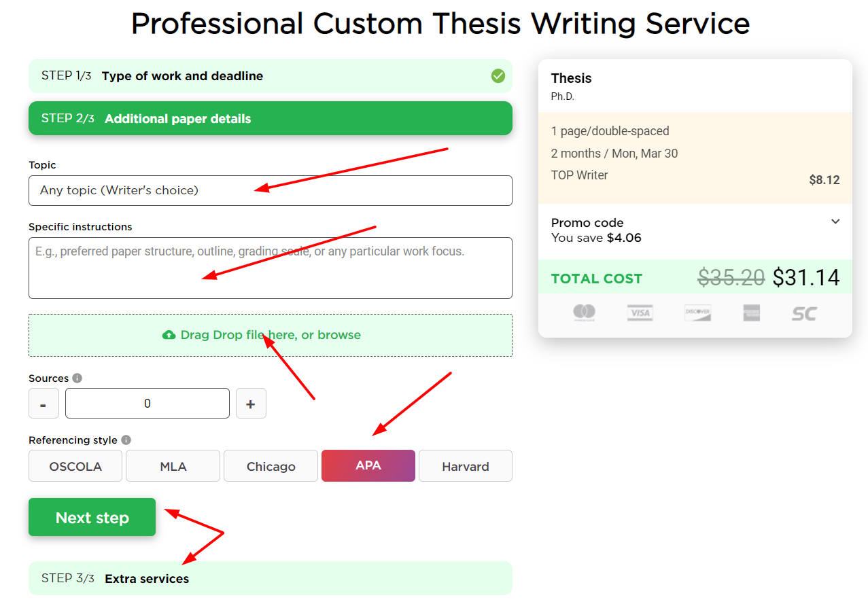
Task: Click the browse link to upload a file
Action: (x=338, y=334)
